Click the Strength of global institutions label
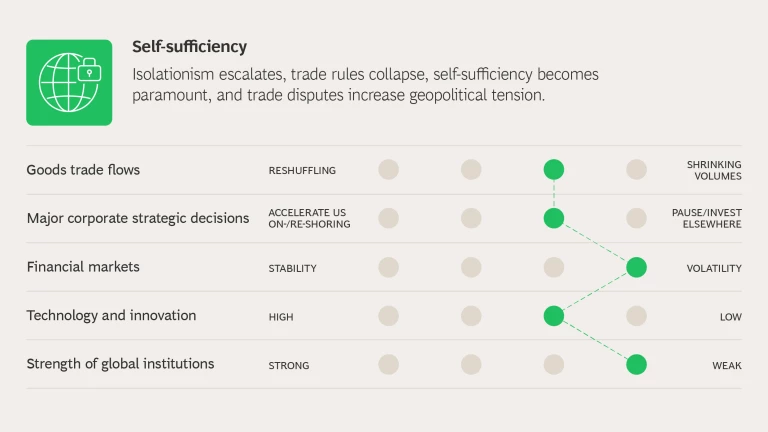Image resolution: width=768 pixels, height=432 pixels. tap(120, 364)
